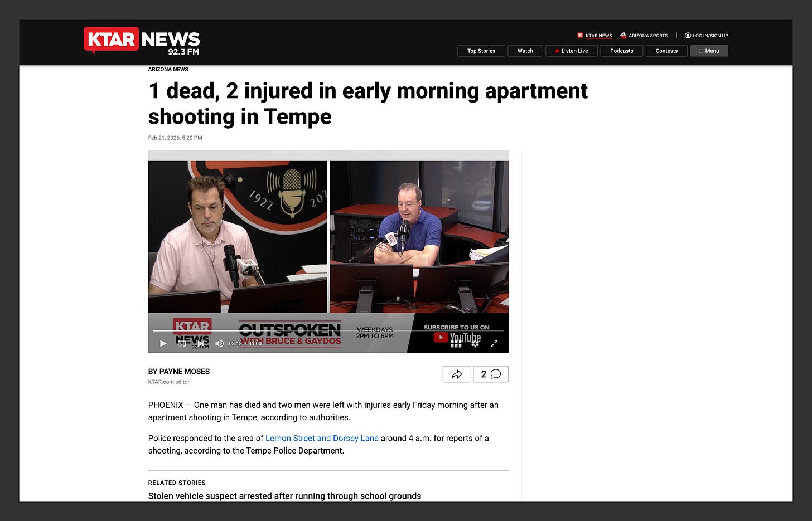
Task: Skip to next video in player
Action: pos(200,343)
